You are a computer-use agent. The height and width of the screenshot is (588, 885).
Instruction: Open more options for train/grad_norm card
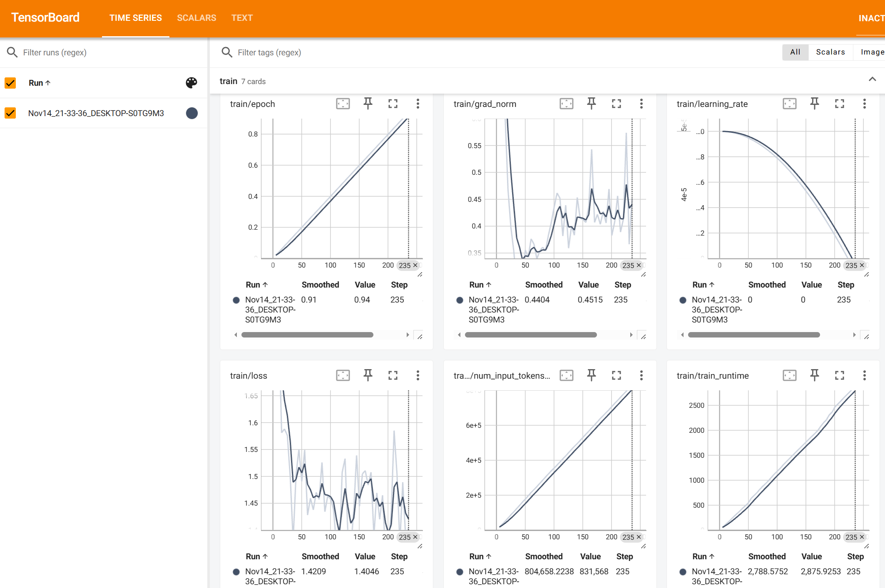tap(641, 104)
